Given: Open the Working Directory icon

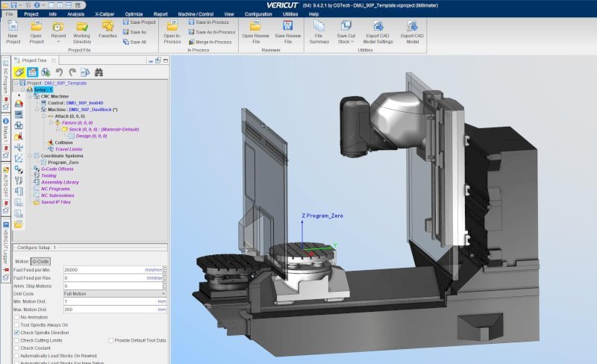Looking at the screenshot, I should [82, 26].
